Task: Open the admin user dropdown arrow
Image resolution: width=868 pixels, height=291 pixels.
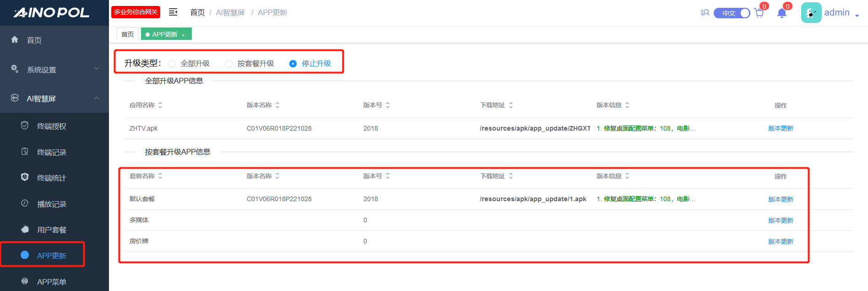Action: pyautogui.click(x=857, y=15)
